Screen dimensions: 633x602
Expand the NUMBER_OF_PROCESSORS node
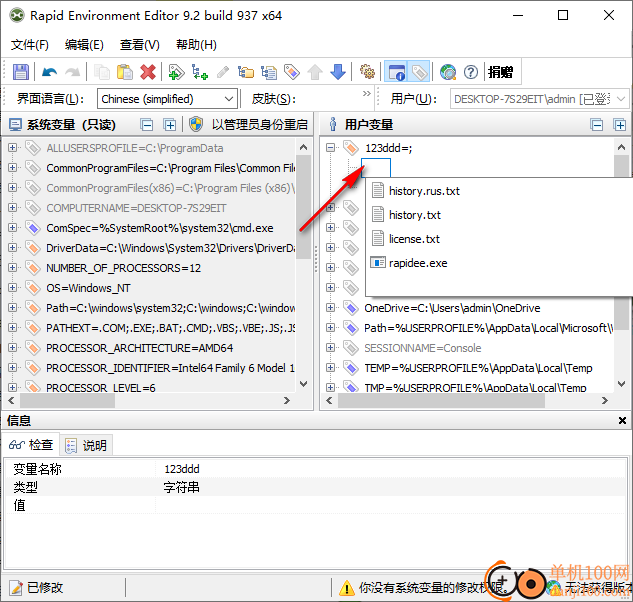[12, 268]
